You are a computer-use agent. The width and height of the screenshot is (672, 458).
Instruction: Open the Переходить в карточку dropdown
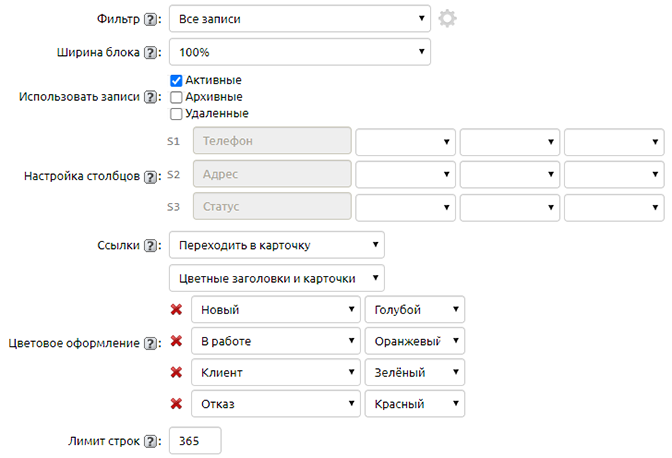[276, 245]
